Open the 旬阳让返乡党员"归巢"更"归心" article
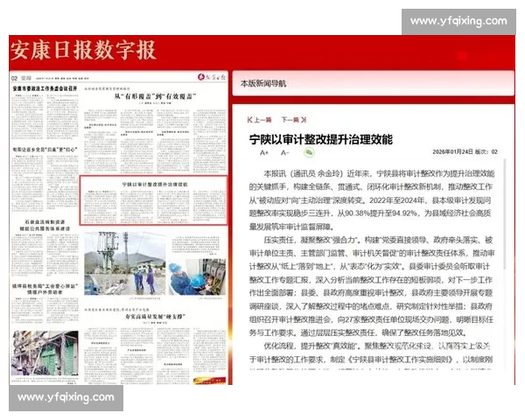 pyautogui.click(x=45, y=150)
